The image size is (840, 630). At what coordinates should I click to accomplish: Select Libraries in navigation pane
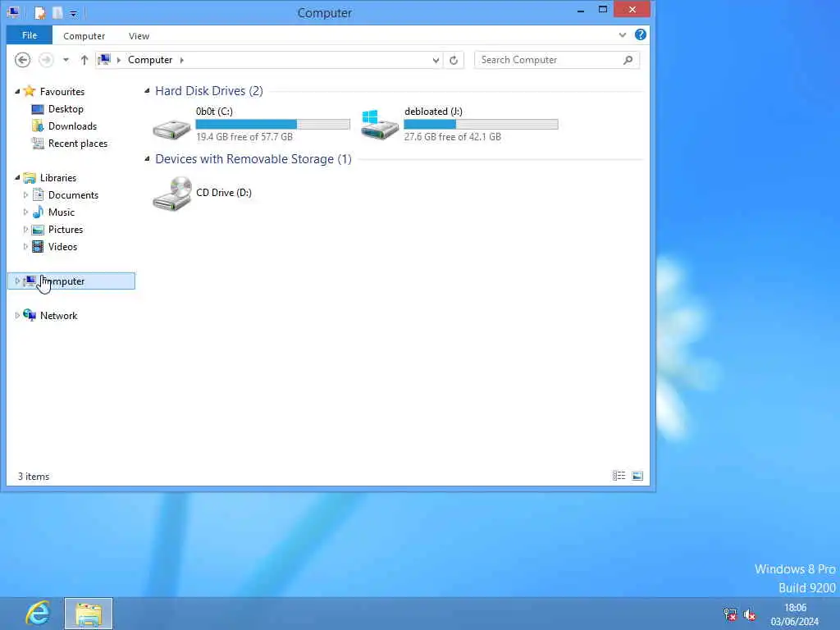click(x=58, y=178)
